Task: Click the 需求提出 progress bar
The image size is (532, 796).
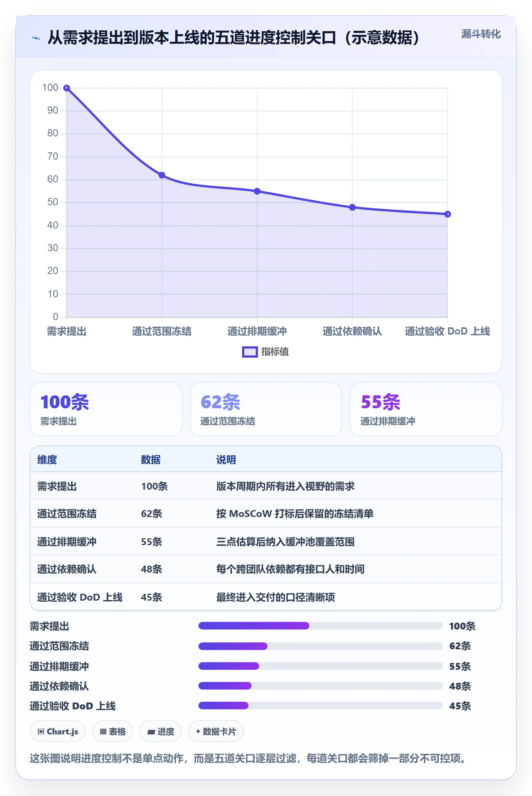Action: tap(321, 626)
